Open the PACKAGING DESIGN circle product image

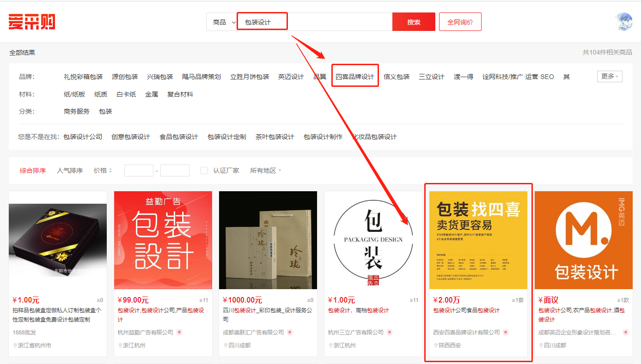click(x=373, y=240)
